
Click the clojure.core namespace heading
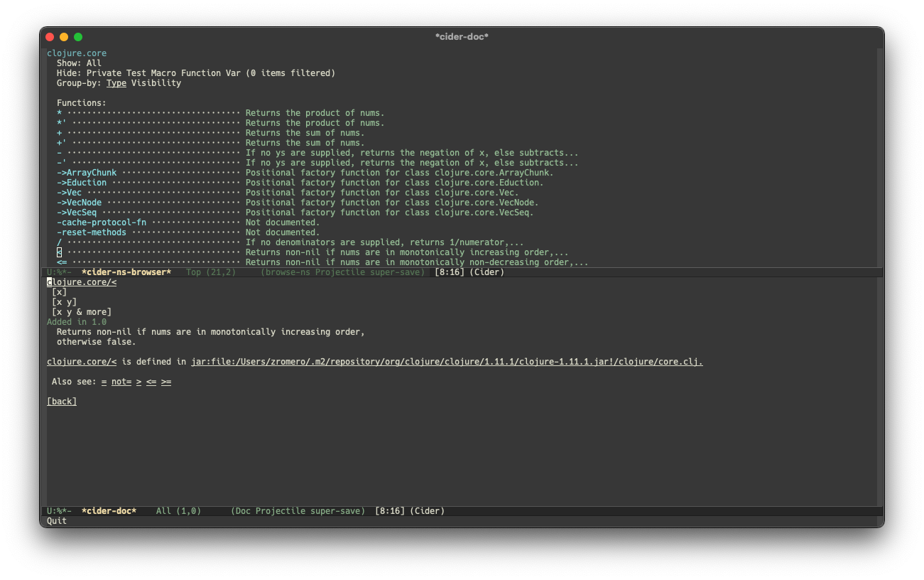pyautogui.click(x=77, y=53)
